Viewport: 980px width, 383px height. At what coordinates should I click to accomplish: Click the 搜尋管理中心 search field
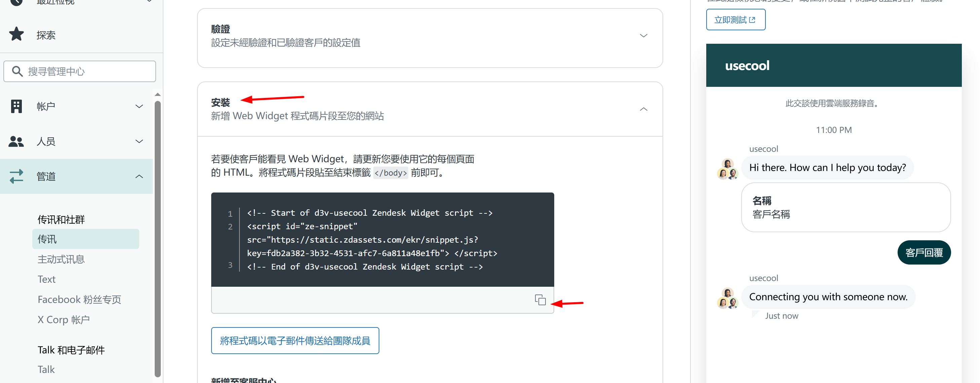point(80,71)
